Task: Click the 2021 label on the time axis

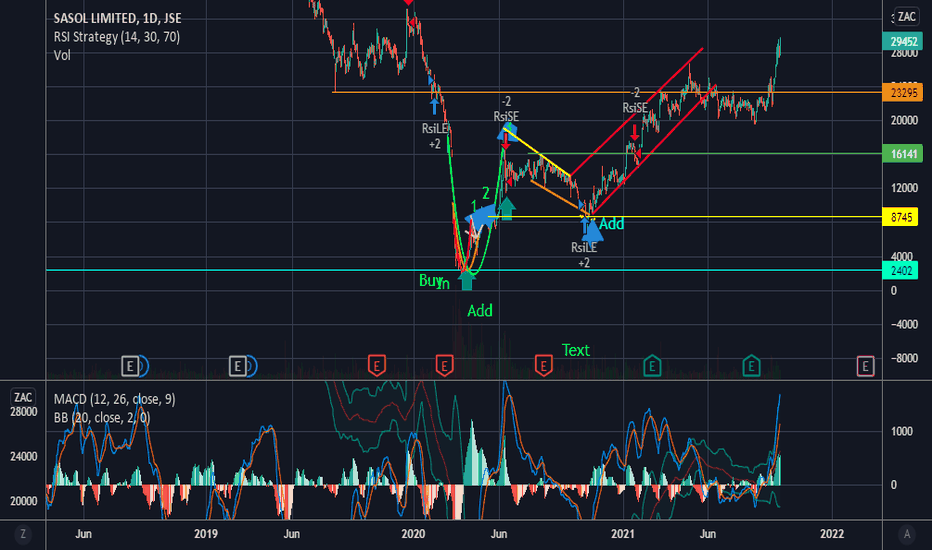Action: [x=623, y=534]
